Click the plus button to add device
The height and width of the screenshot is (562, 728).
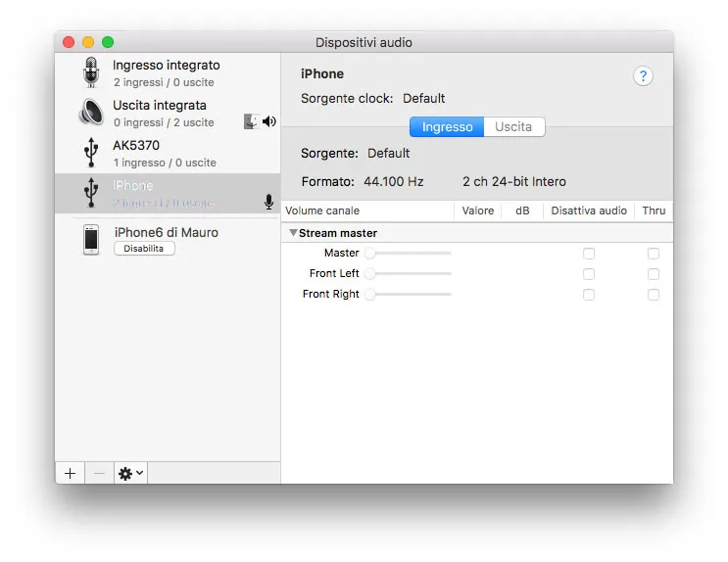coord(70,473)
